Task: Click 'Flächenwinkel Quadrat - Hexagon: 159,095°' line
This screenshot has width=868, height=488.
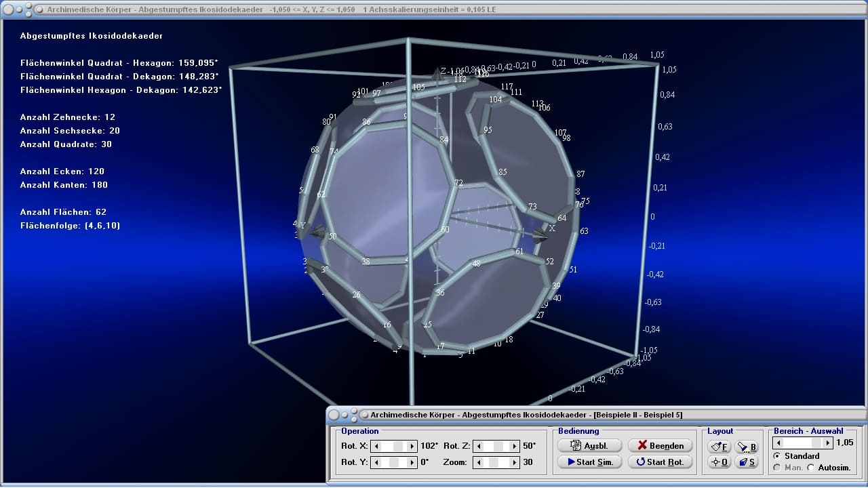Action: (x=119, y=62)
